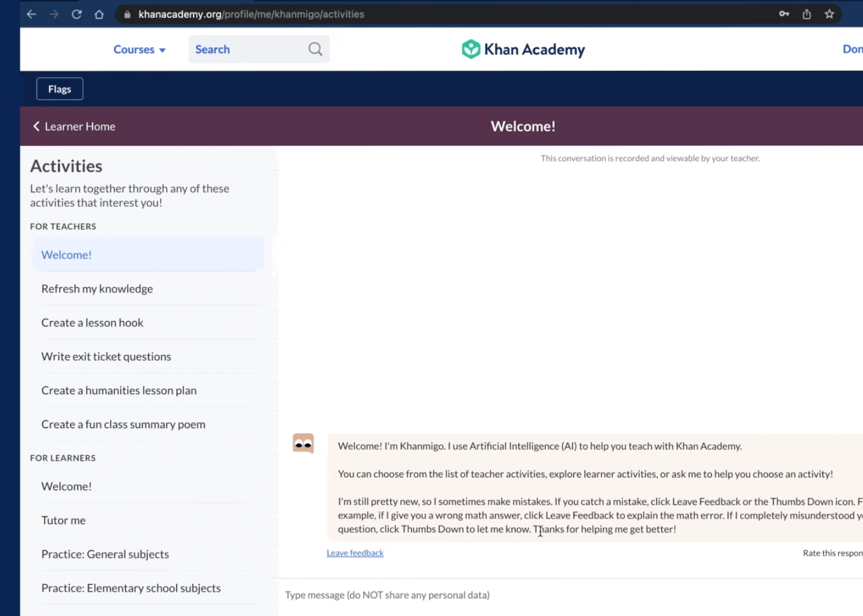Click the browser address bar URL
This screenshot has height=616, width=863.
(252, 14)
